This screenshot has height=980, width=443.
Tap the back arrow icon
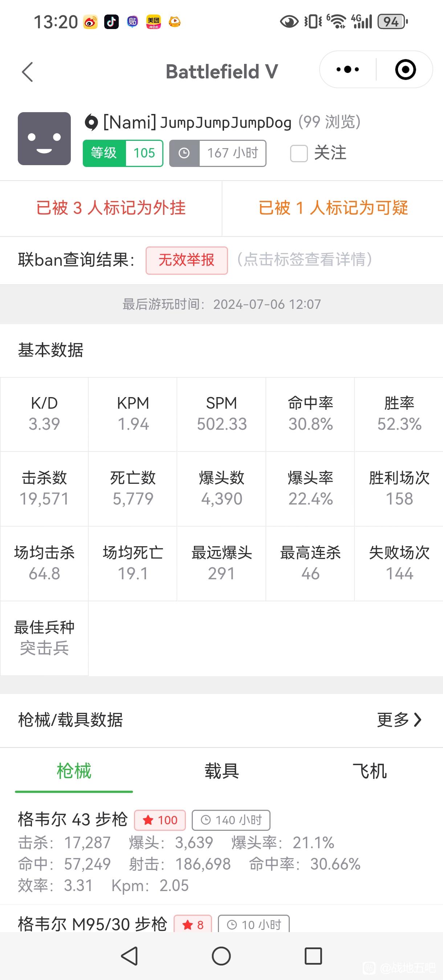tap(27, 72)
